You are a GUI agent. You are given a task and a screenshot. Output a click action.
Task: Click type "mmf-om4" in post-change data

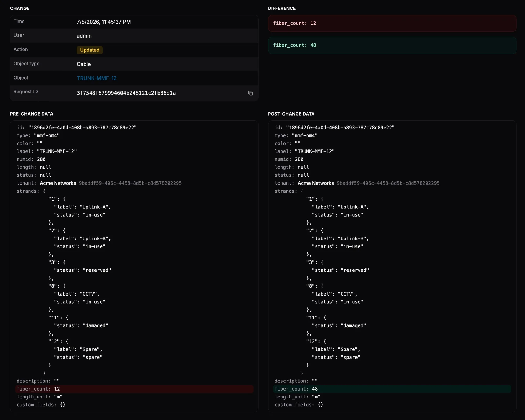point(296,135)
